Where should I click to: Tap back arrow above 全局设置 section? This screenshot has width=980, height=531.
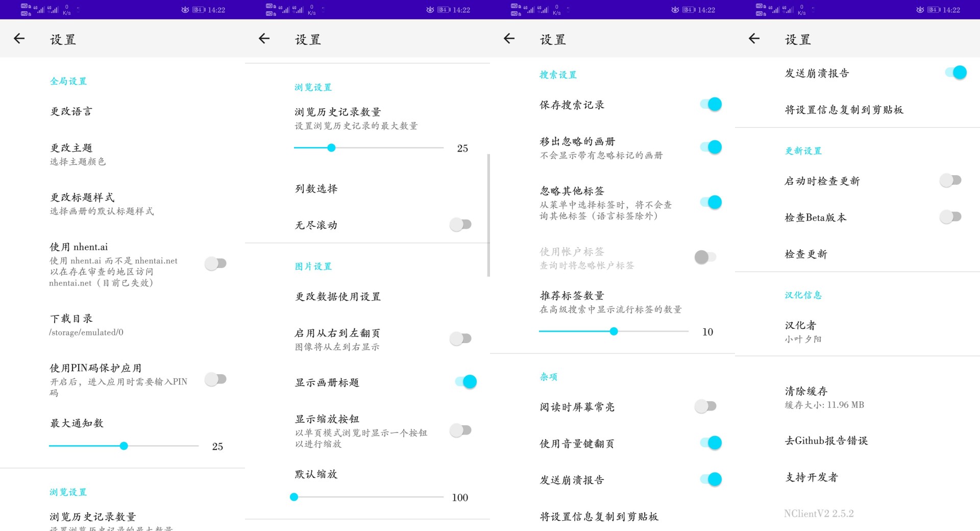pos(19,39)
